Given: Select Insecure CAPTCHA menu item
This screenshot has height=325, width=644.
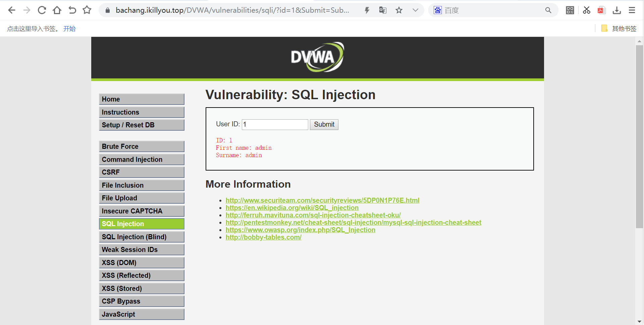Looking at the screenshot, I should (x=142, y=211).
